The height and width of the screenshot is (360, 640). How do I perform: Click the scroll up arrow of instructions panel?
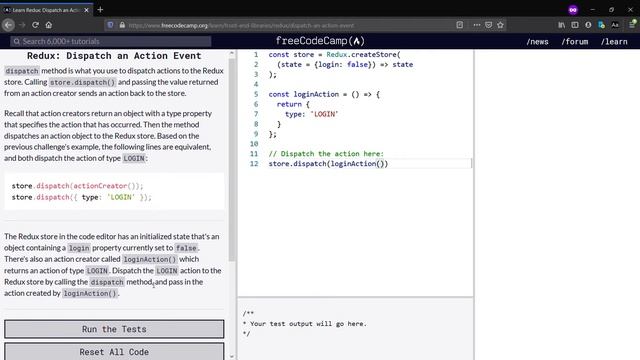coord(232,53)
